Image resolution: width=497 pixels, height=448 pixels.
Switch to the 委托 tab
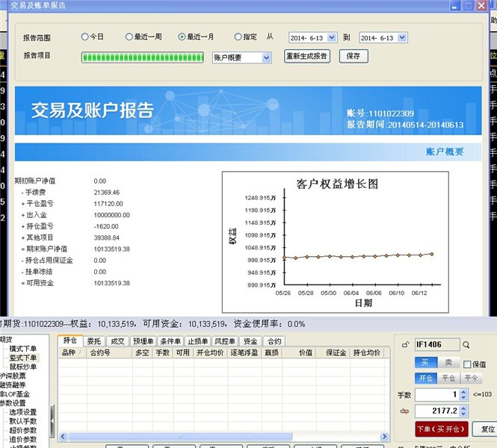point(94,341)
